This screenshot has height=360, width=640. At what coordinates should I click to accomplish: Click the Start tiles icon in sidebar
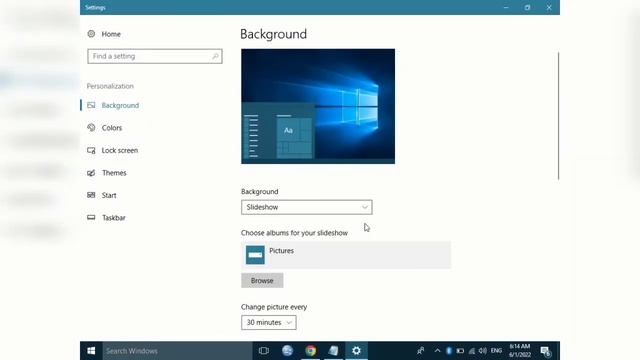[x=91, y=195]
